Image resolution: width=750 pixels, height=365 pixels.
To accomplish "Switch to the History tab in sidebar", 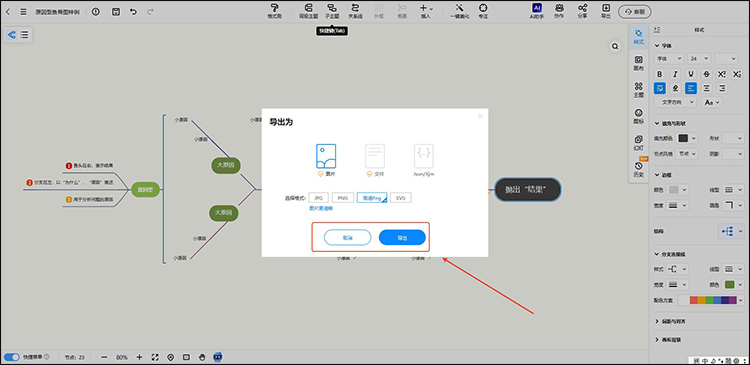I will pyautogui.click(x=639, y=169).
